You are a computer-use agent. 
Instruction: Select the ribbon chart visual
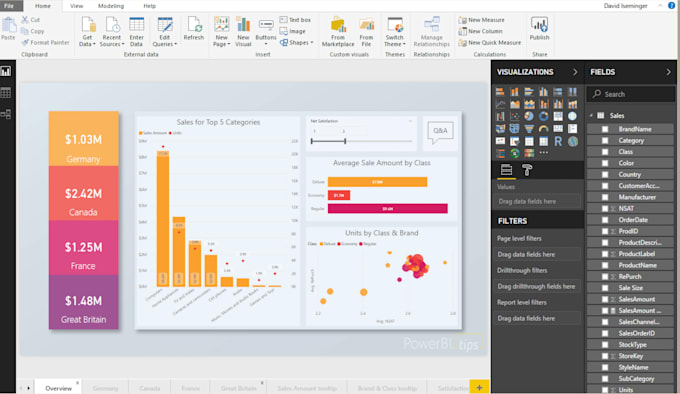click(573, 104)
